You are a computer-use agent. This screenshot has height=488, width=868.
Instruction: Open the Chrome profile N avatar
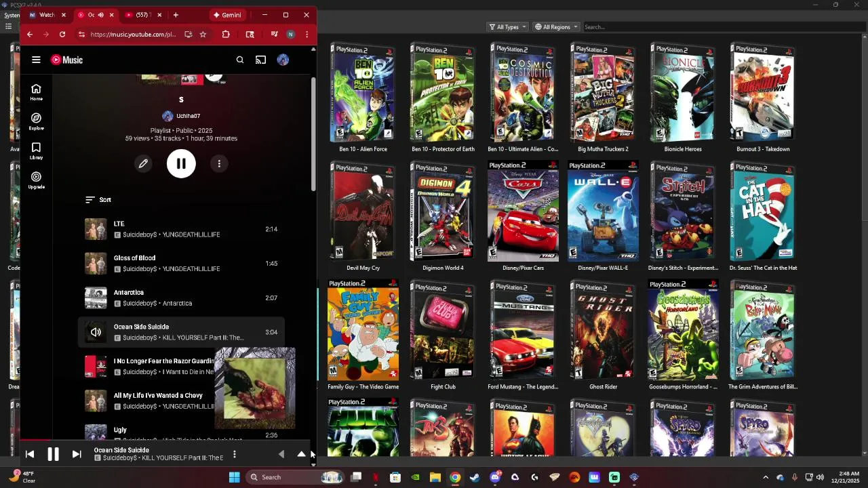pos(290,35)
